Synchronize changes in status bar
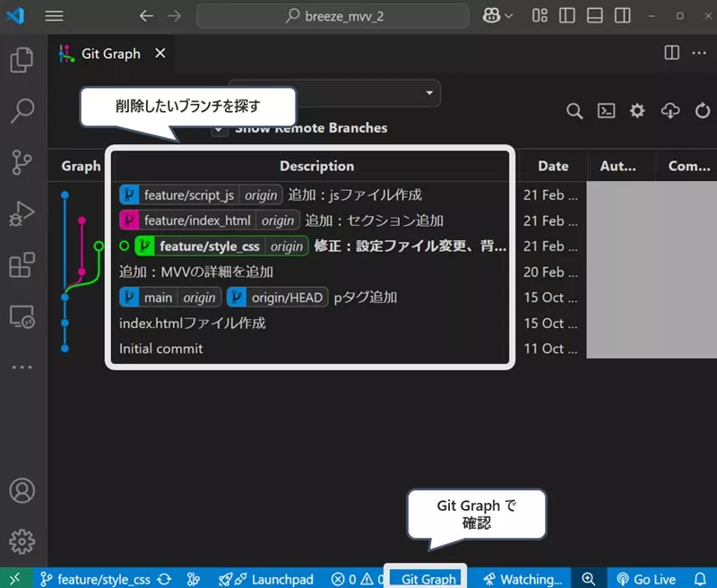Image resolution: width=717 pixels, height=588 pixels. click(x=164, y=579)
